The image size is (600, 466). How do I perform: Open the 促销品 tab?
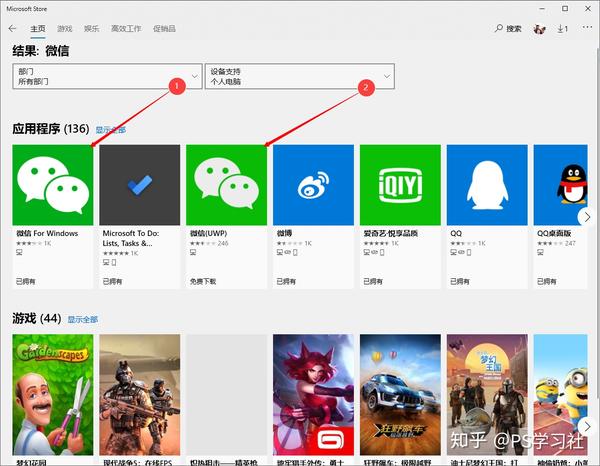(164, 29)
